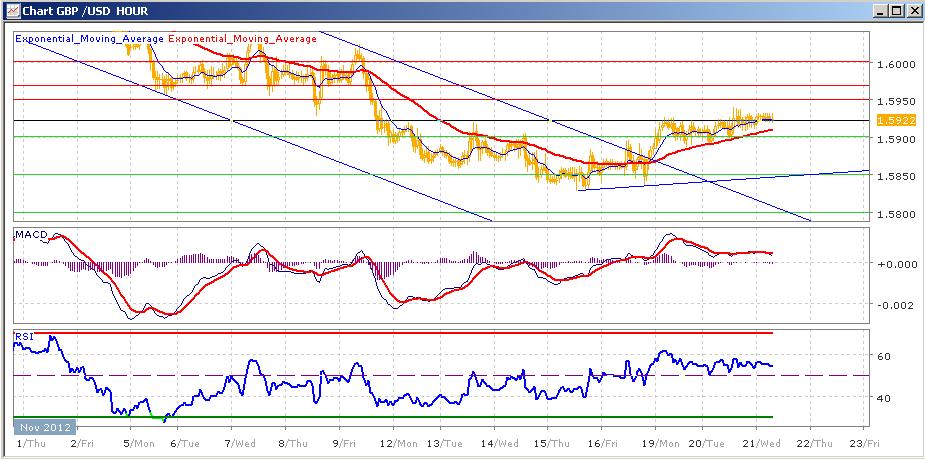The image size is (925, 459).
Task: Select the black horizontal line at 1.5922
Action: coord(441,120)
